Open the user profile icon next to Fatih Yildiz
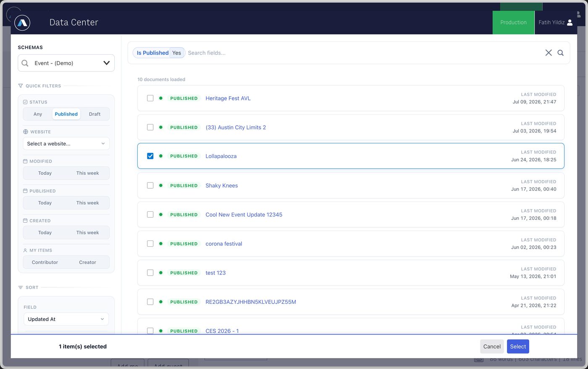This screenshot has height=369, width=588. (x=570, y=23)
